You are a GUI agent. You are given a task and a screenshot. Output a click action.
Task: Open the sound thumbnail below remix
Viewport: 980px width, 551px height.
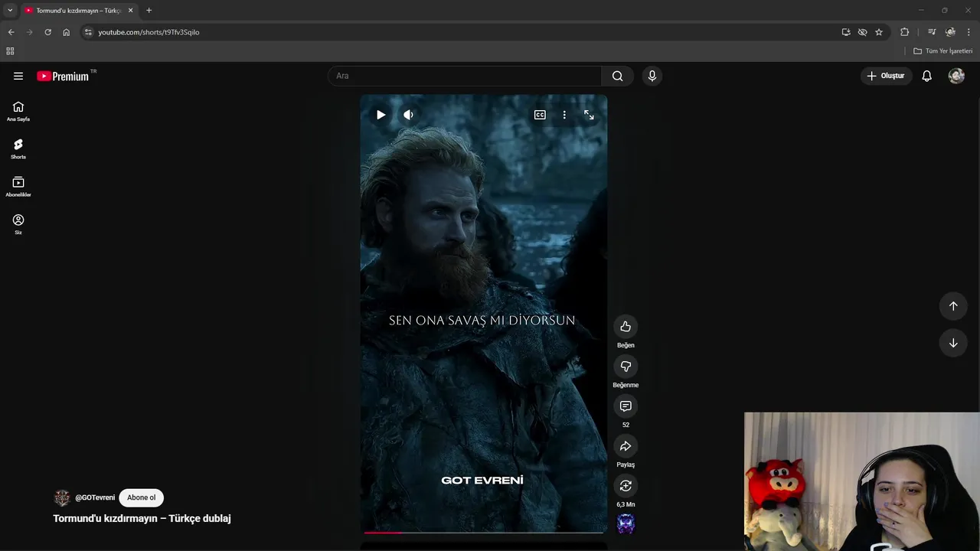coord(626,523)
